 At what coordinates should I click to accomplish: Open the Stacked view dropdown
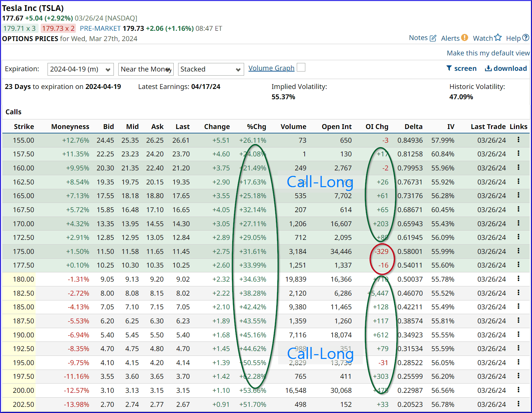coord(211,69)
